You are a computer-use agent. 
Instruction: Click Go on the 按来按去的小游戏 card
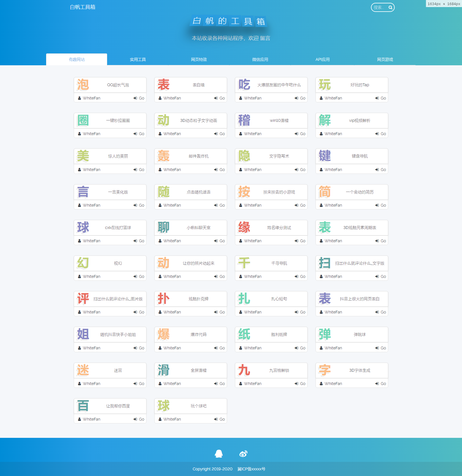tap(300, 205)
